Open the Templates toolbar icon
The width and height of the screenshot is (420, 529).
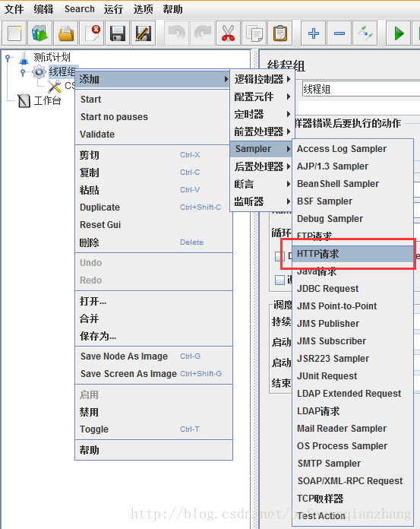[x=39, y=33]
